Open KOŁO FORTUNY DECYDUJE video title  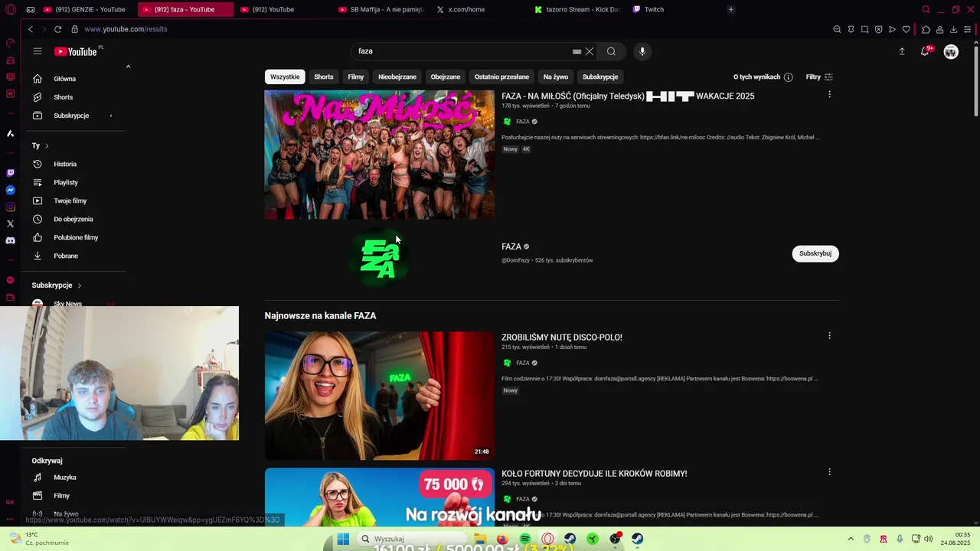pyautogui.click(x=594, y=474)
